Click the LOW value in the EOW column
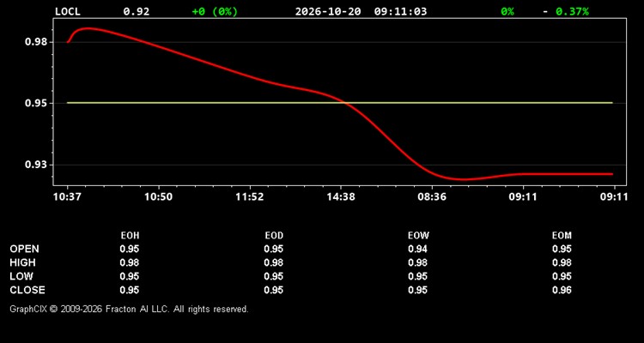This screenshot has width=644, height=343. pos(417,276)
